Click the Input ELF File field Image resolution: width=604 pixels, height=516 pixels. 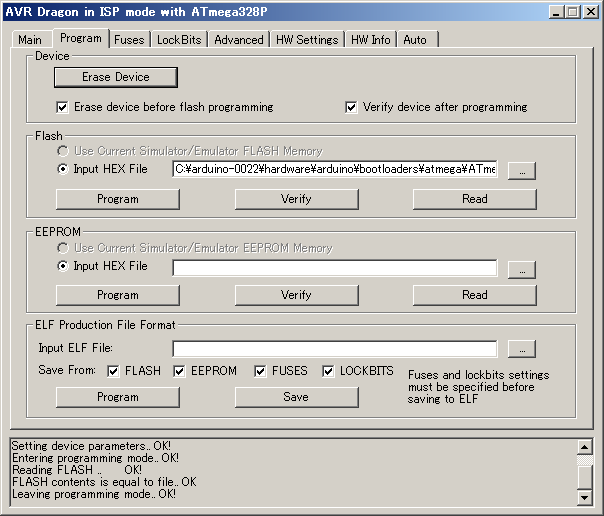click(335, 348)
